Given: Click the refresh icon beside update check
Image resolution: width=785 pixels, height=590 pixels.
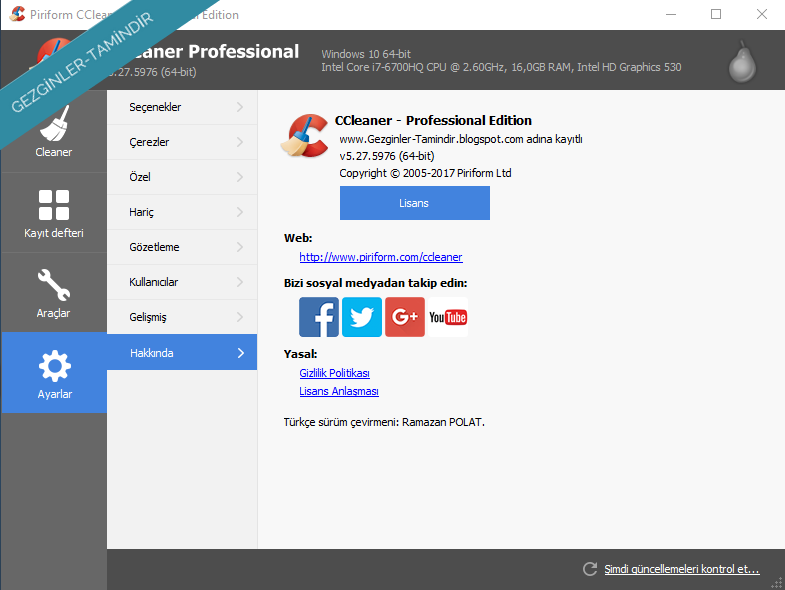Looking at the screenshot, I should (590, 569).
